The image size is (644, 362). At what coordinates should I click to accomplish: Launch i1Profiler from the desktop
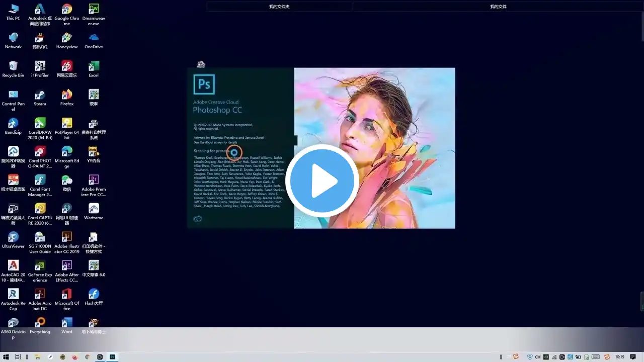pyautogui.click(x=40, y=69)
